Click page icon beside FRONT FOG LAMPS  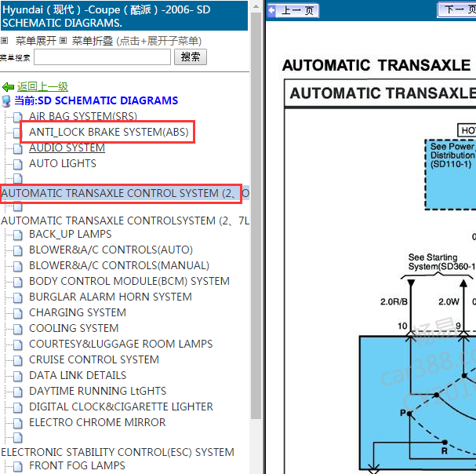[17, 466]
